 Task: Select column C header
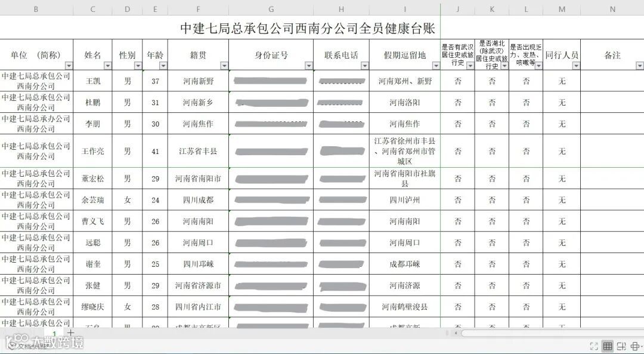click(93, 9)
